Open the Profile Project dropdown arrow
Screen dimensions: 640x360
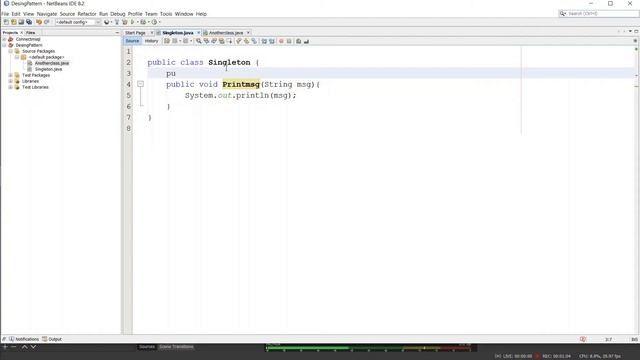(160, 22)
